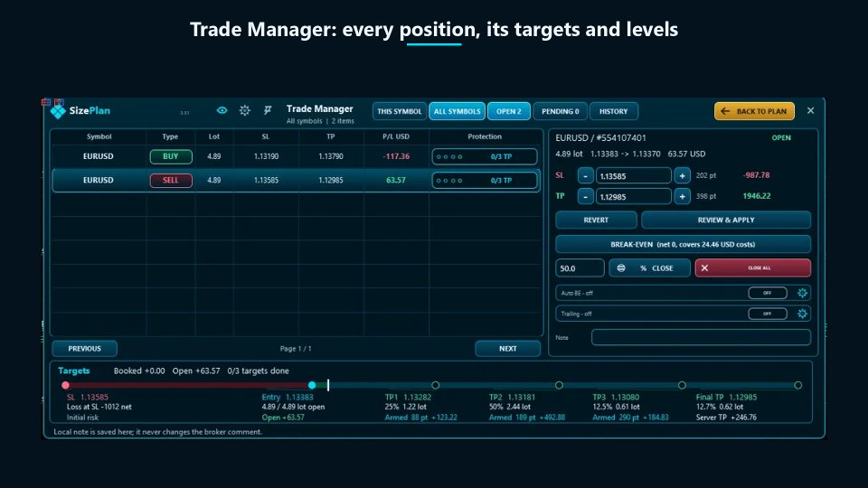868x488 pixels.
Task: Open Auto BE settings gear
Action: (x=802, y=293)
